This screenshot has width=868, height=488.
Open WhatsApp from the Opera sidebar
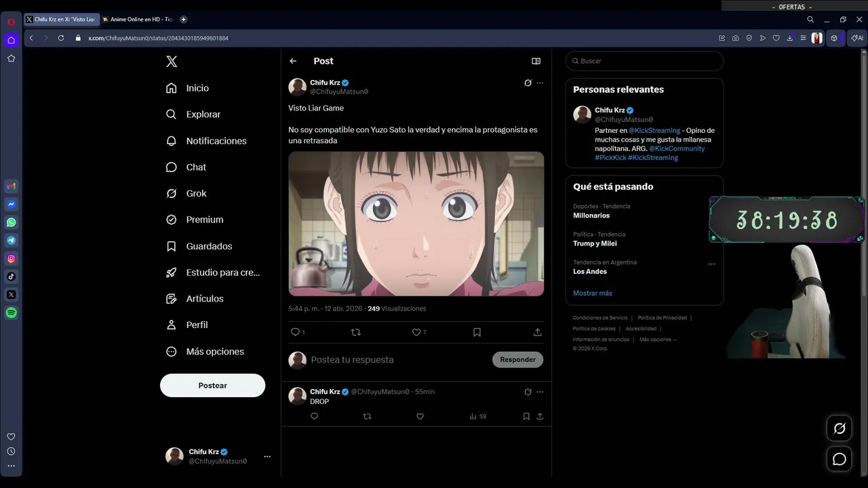coord(12,222)
